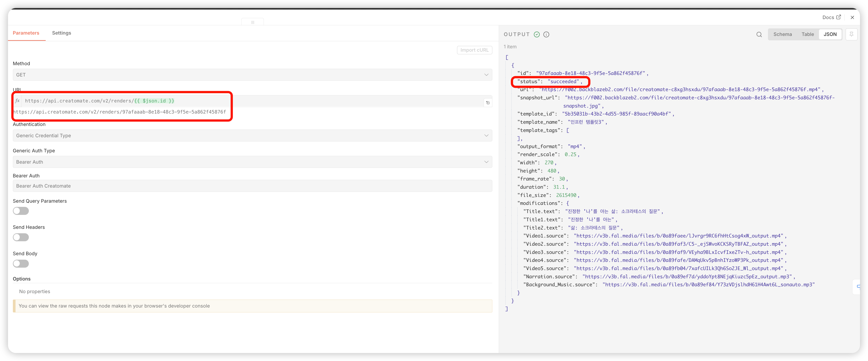Open expression editor icon beside URL field
Image resolution: width=868 pixels, height=361 pixels.
click(x=488, y=102)
